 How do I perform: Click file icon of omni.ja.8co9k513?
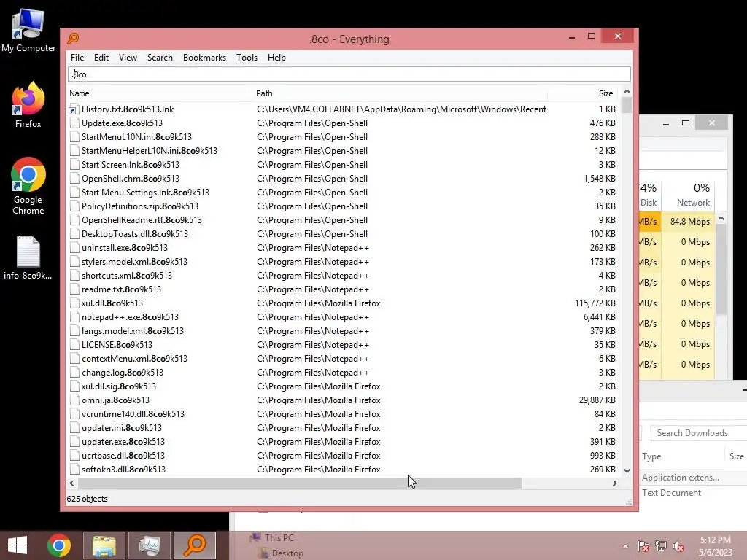click(74, 400)
